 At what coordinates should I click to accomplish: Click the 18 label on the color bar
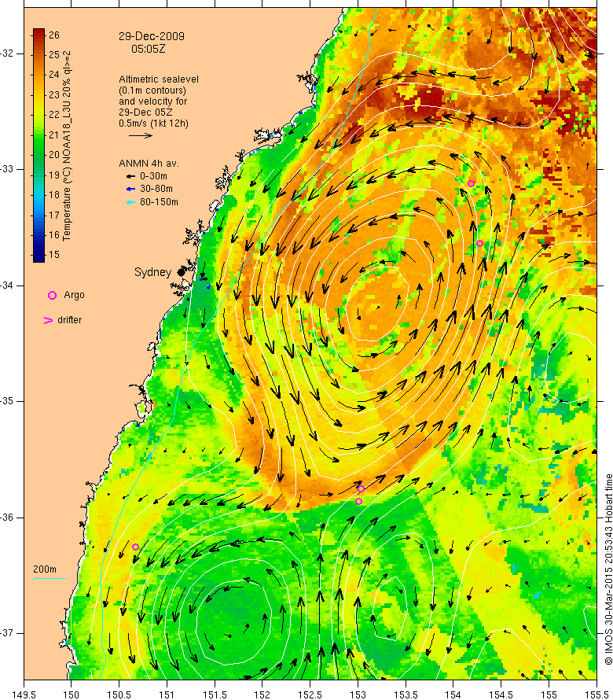[x=54, y=194]
